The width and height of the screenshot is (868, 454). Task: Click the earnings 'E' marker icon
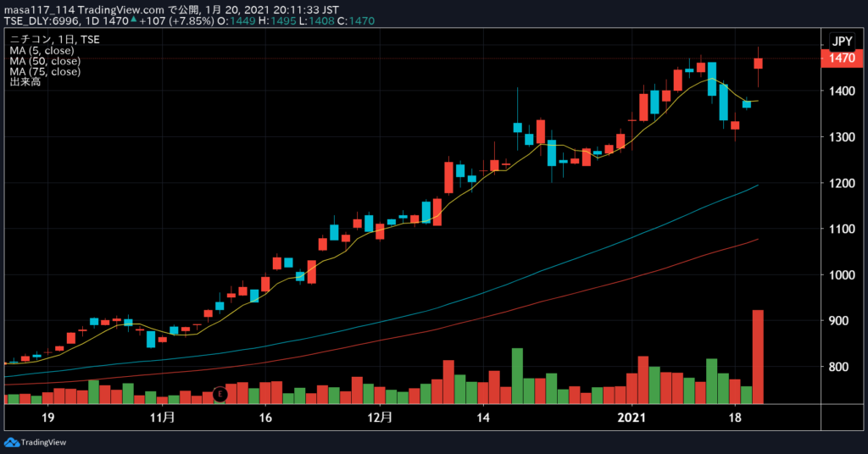220,394
